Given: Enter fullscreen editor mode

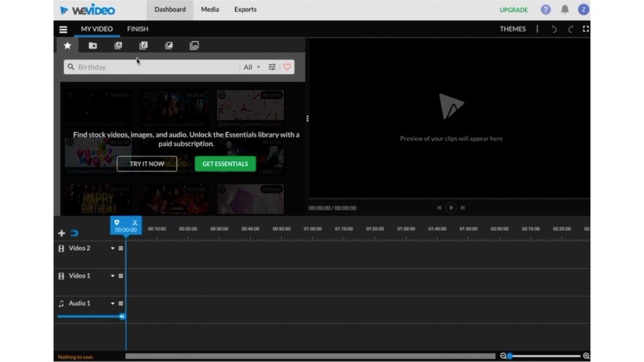Looking at the screenshot, I should point(586,29).
